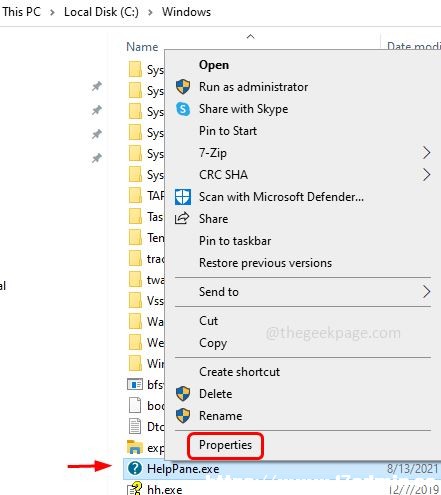Choose Restore previous versions
Screen dimensions: 441x495
click(265, 263)
